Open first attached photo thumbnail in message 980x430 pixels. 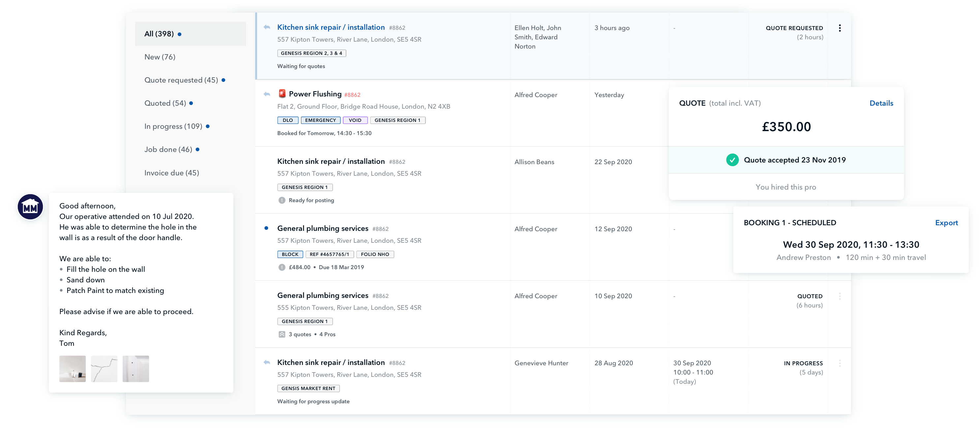coord(72,369)
